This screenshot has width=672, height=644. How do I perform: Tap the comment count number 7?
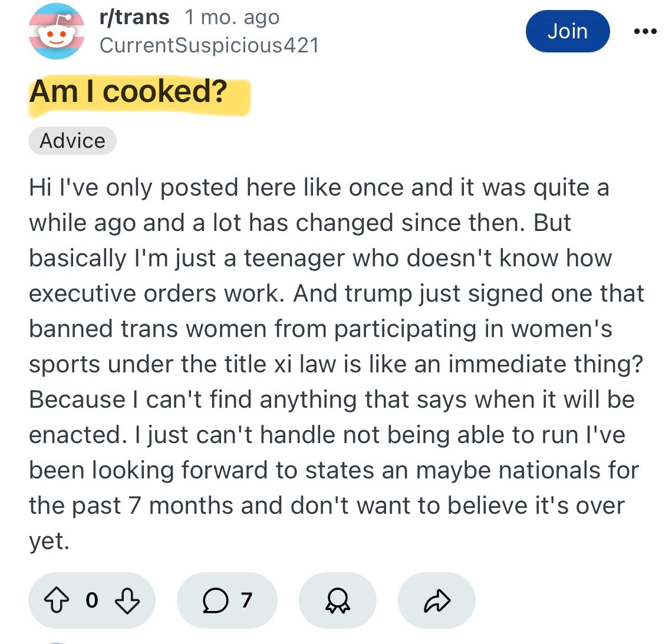click(246, 600)
